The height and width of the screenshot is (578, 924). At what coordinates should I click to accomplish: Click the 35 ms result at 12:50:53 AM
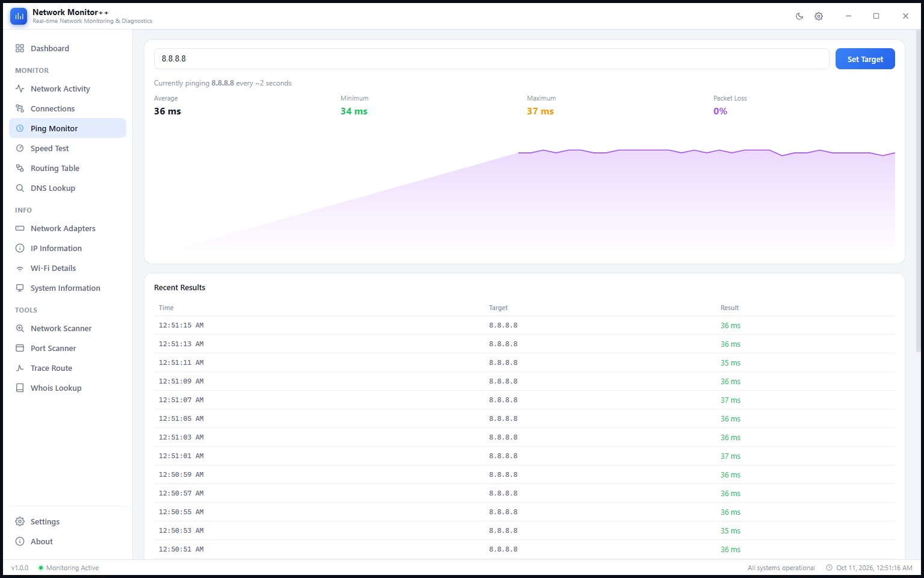click(x=730, y=531)
